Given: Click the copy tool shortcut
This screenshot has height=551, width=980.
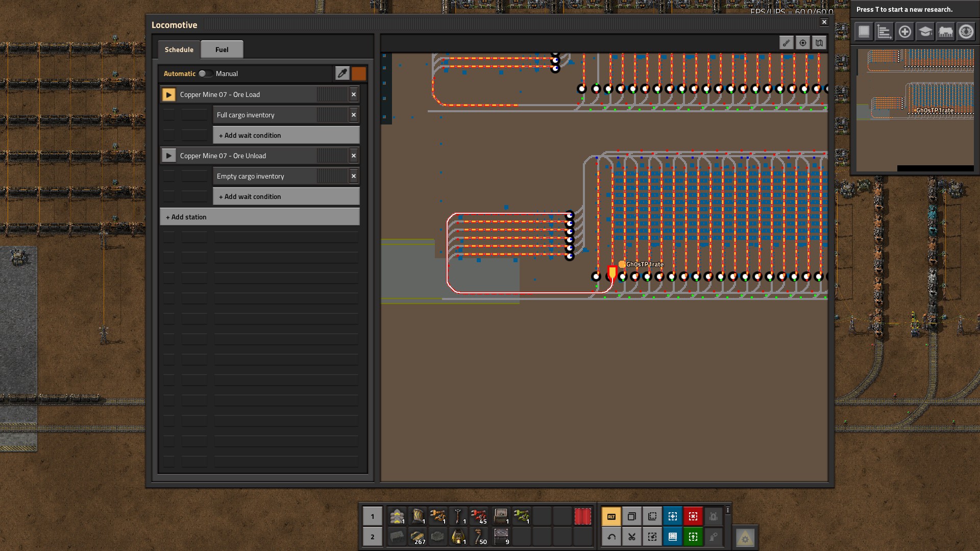Looking at the screenshot, I should click(x=632, y=516).
